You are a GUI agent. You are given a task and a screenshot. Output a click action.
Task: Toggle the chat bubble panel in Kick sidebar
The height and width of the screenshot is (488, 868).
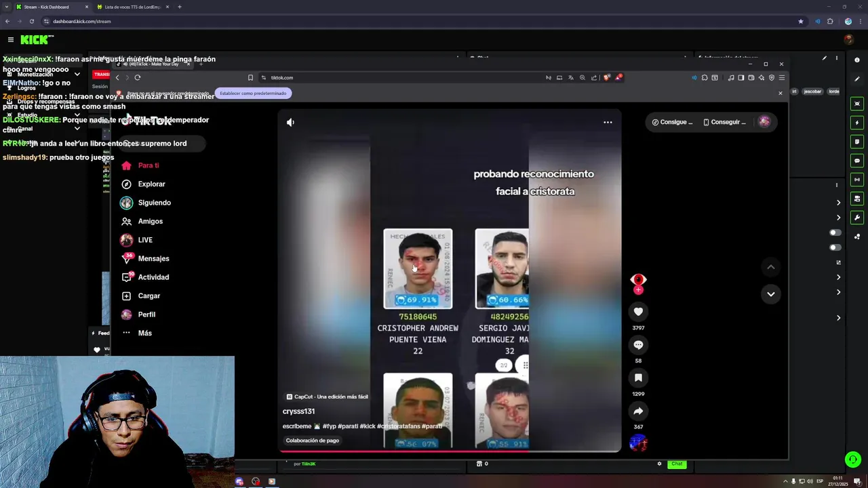click(x=857, y=161)
